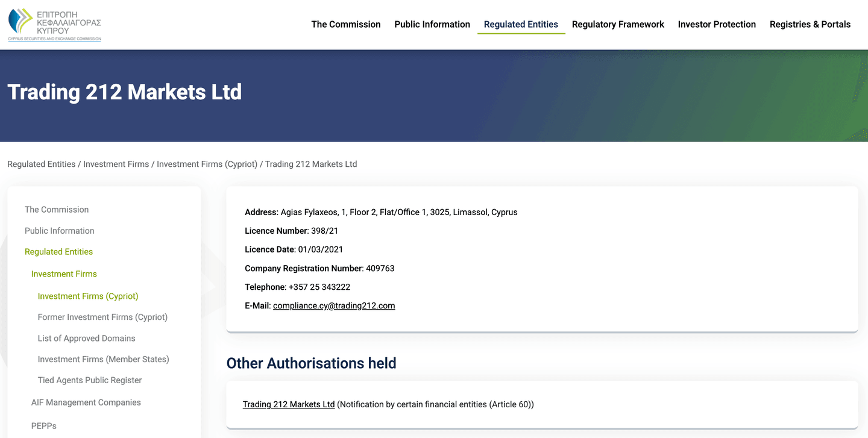This screenshot has width=868, height=438.
Task: Open List of Approved Domains
Action: (87, 339)
